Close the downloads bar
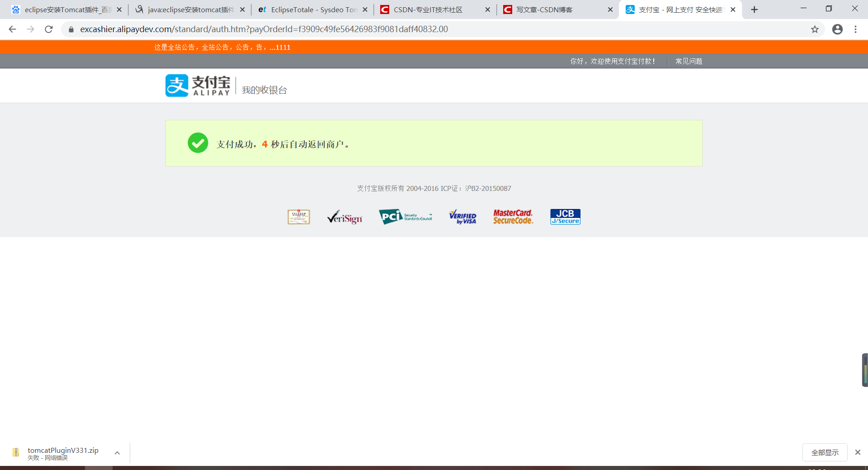 [858, 452]
